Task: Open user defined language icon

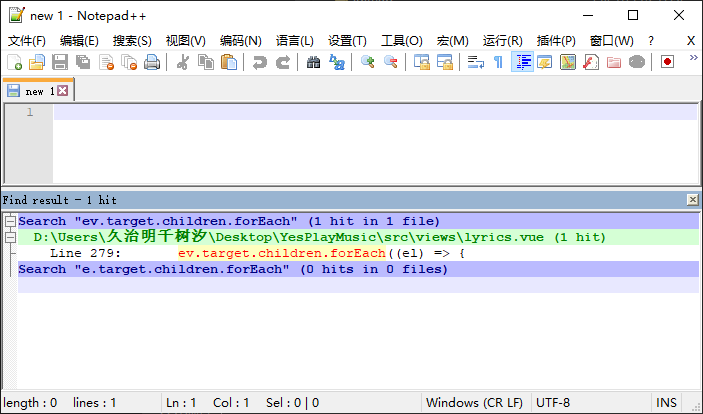Action: click(x=545, y=62)
